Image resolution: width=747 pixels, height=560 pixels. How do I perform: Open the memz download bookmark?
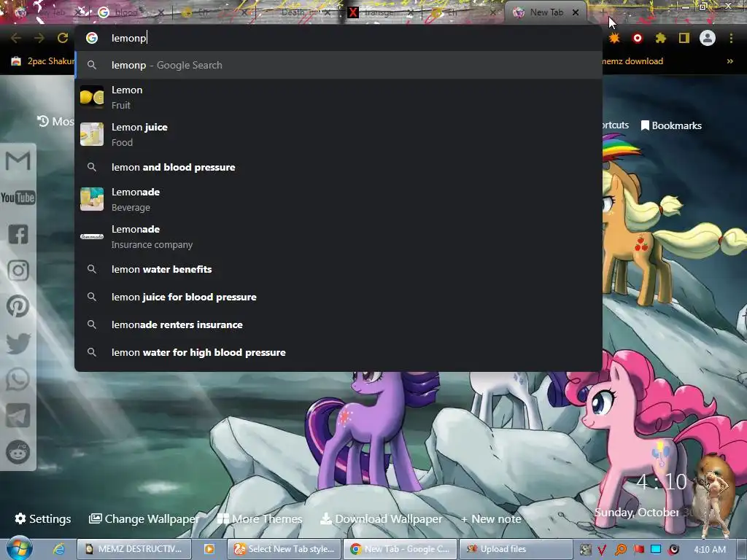[x=632, y=61]
